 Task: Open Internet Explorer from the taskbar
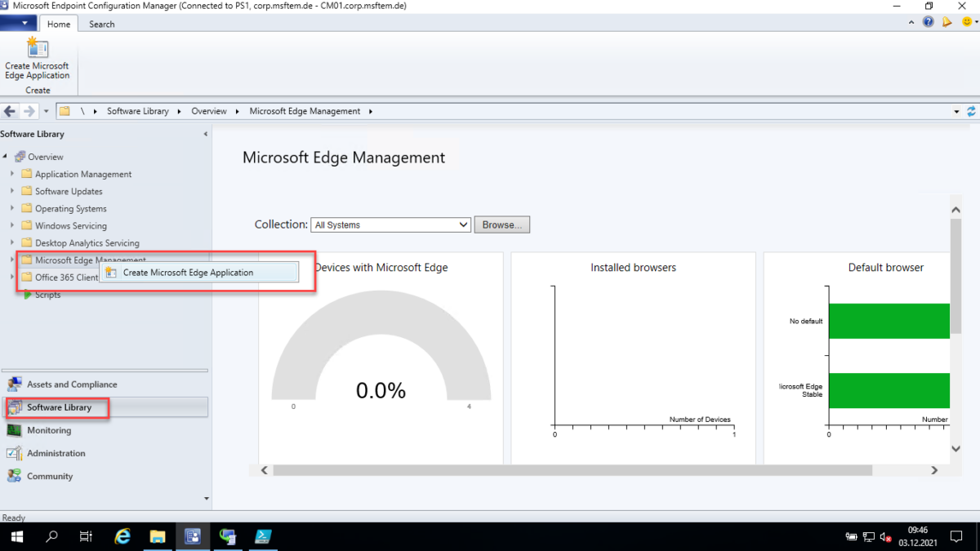coord(122,536)
